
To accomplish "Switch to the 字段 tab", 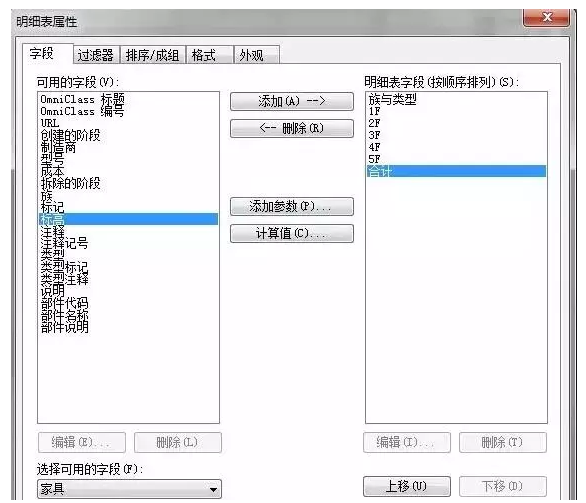I will tap(47, 53).
